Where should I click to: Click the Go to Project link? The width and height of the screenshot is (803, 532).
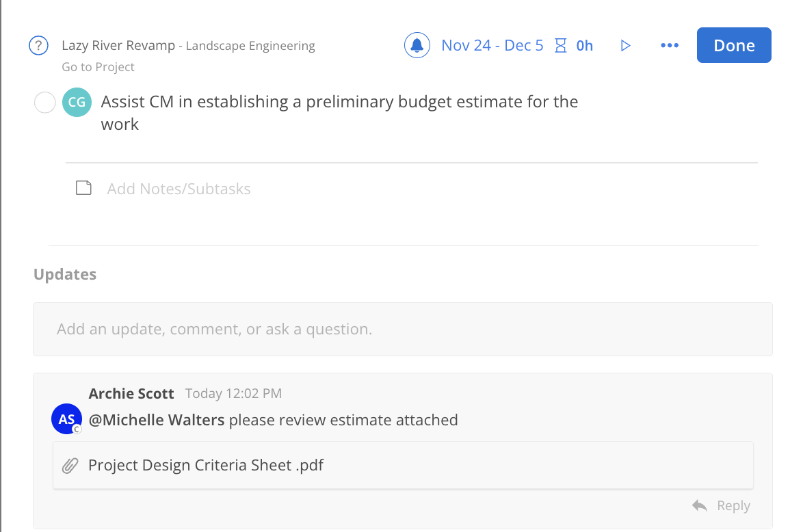pos(98,67)
